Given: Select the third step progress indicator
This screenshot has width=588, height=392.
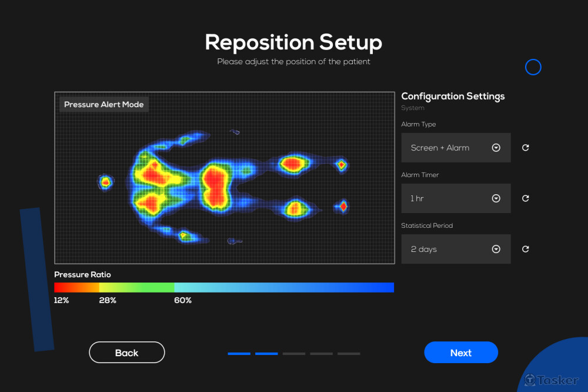Looking at the screenshot, I should coord(294,354).
